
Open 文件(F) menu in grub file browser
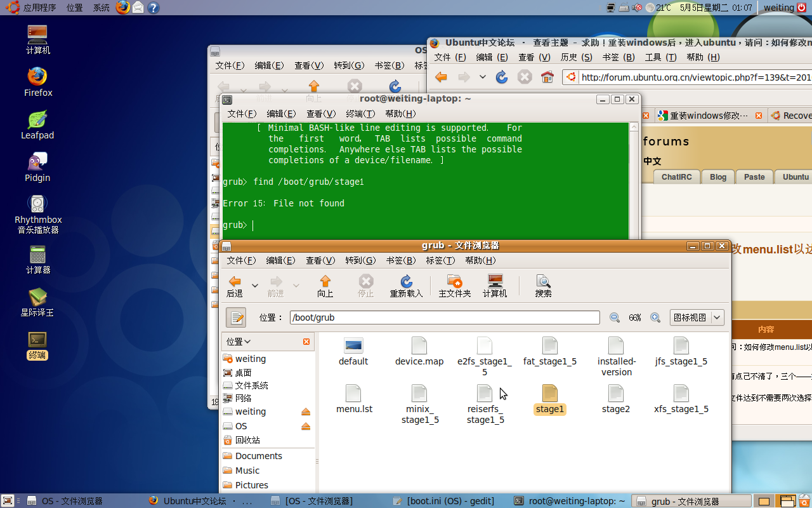coord(241,260)
